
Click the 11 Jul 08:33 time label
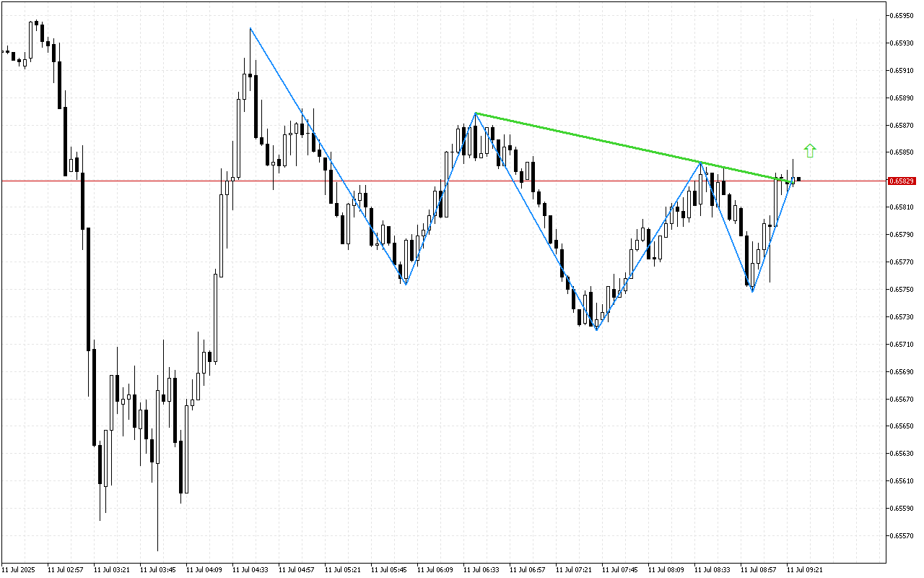coord(712,569)
